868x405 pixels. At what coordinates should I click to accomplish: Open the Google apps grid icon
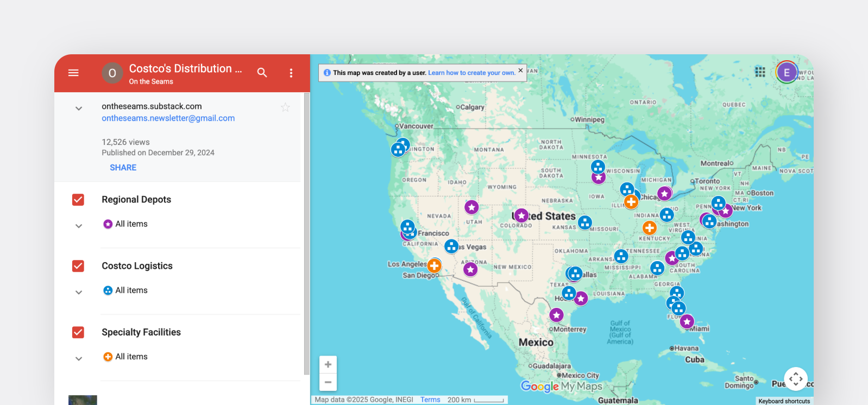pos(760,72)
